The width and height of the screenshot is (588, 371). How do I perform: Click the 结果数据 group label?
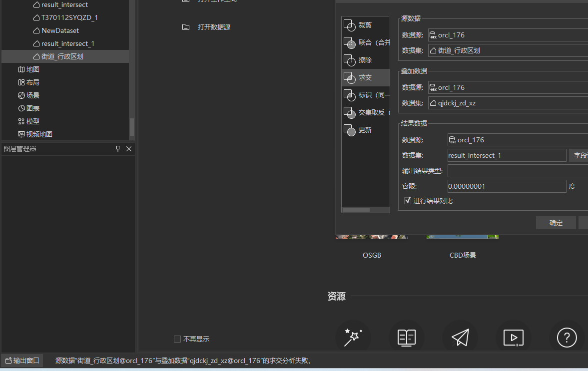414,123
